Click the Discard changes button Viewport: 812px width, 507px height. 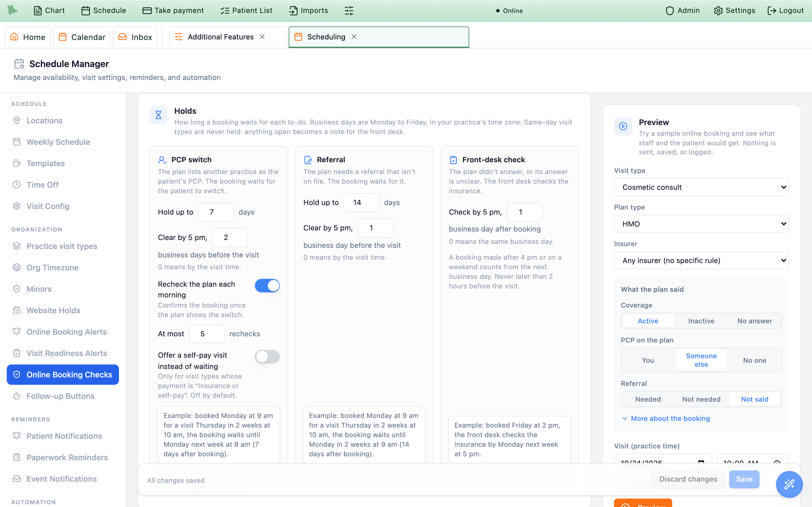click(688, 479)
